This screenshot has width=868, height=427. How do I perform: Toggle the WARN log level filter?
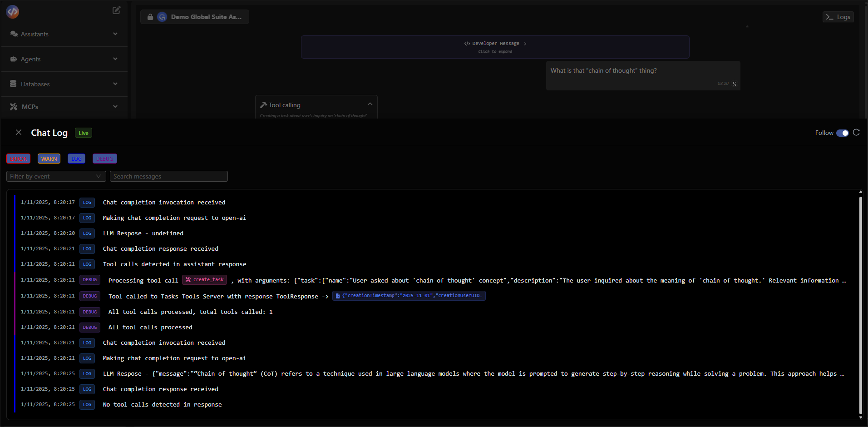click(x=49, y=158)
